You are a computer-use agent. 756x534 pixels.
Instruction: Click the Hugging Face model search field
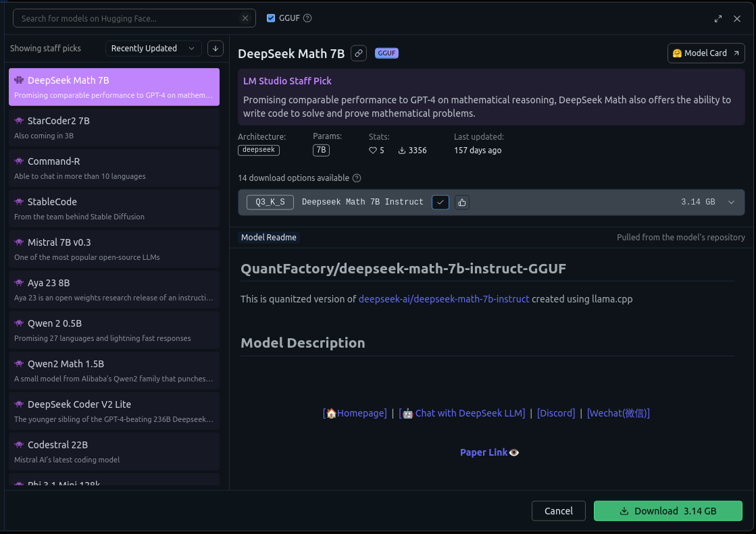(x=128, y=18)
